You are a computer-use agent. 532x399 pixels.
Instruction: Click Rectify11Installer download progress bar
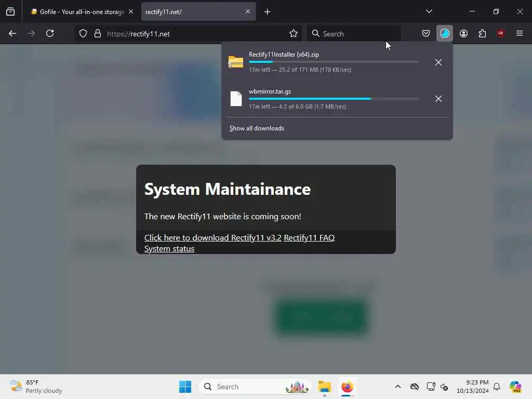[x=334, y=62]
